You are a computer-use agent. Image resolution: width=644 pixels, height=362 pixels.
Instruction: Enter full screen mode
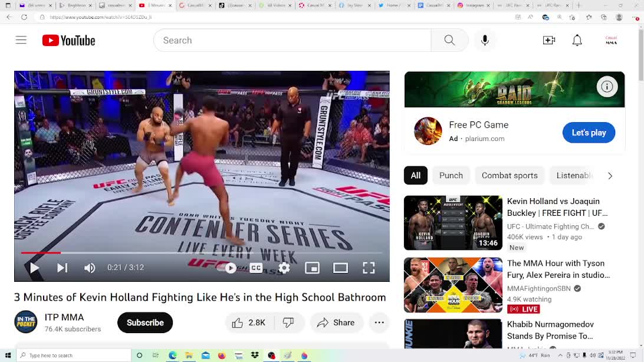coord(369,268)
